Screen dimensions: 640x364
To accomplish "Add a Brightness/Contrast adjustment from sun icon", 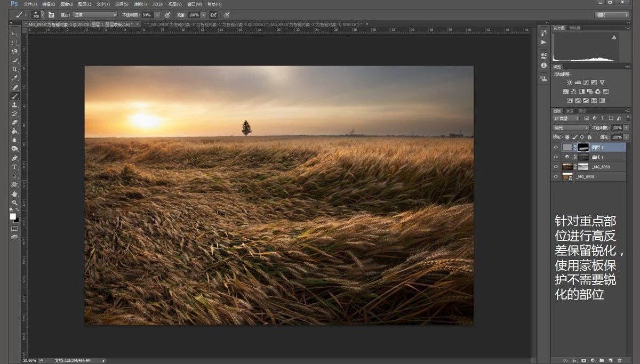I will tap(570, 83).
